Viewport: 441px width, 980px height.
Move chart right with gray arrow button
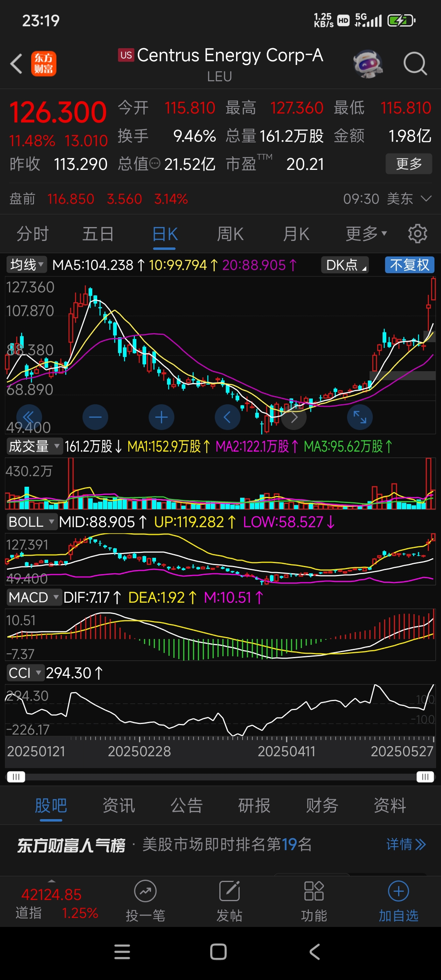tap(294, 417)
